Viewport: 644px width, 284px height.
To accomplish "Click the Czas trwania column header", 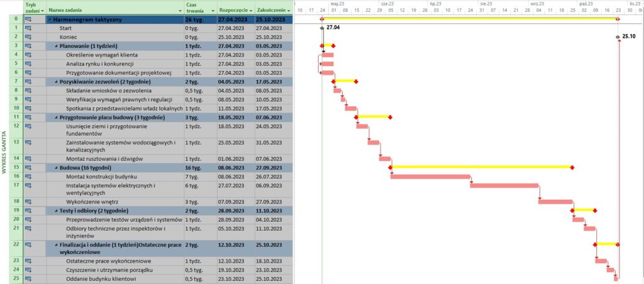I will coord(194,8).
